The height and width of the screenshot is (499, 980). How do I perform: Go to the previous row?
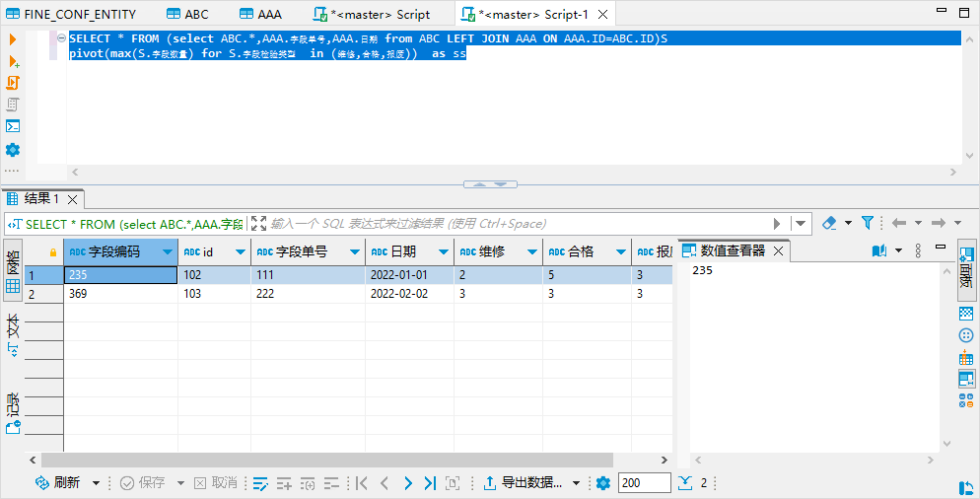pyautogui.click(x=385, y=483)
